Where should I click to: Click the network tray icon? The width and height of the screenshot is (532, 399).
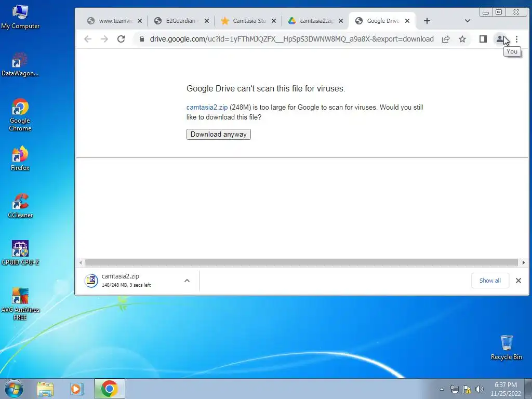click(454, 389)
